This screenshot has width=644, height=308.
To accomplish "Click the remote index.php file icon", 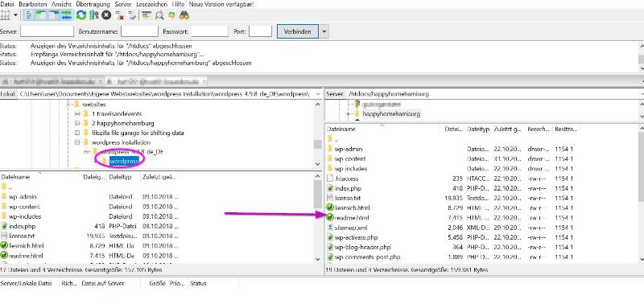I will [330, 188].
